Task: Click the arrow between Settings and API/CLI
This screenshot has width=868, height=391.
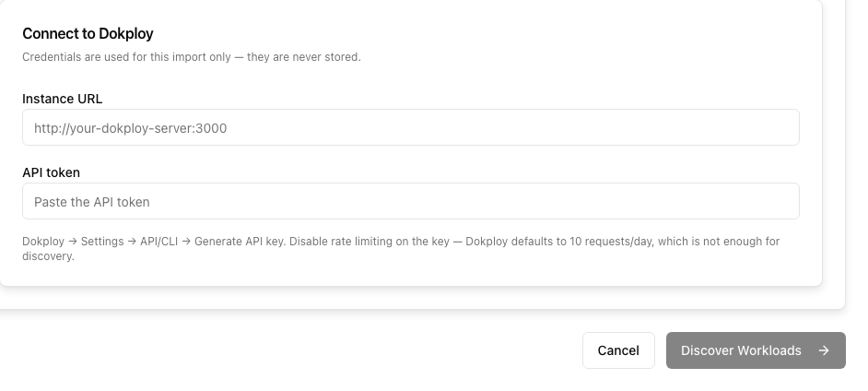Action: pos(132,242)
